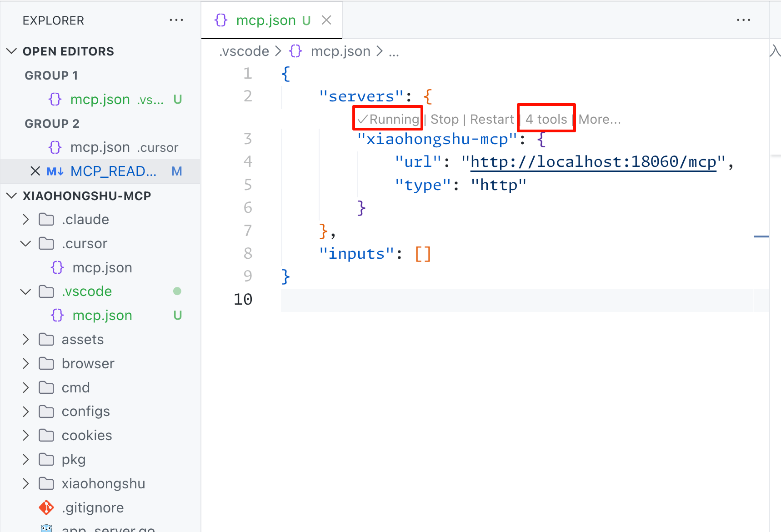Image resolution: width=781 pixels, height=532 pixels.
Task: Close the MCP_READ editor with its X
Action: click(35, 171)
